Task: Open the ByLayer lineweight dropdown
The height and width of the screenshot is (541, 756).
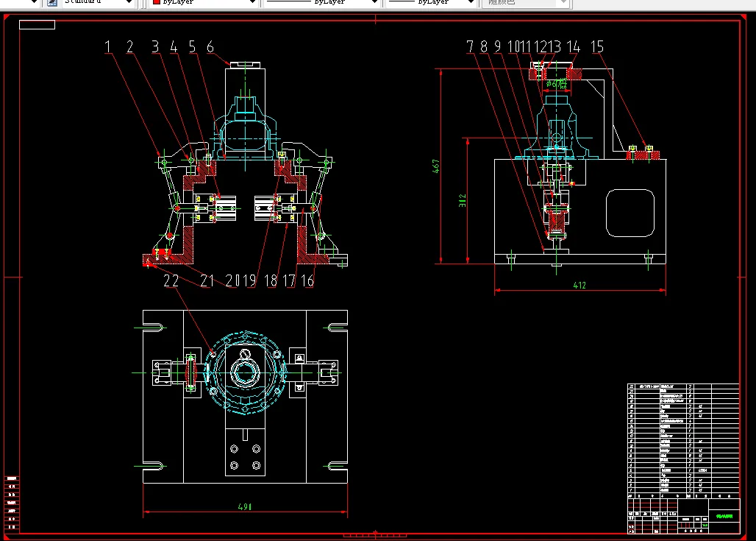Action: (x=471, y=2)
